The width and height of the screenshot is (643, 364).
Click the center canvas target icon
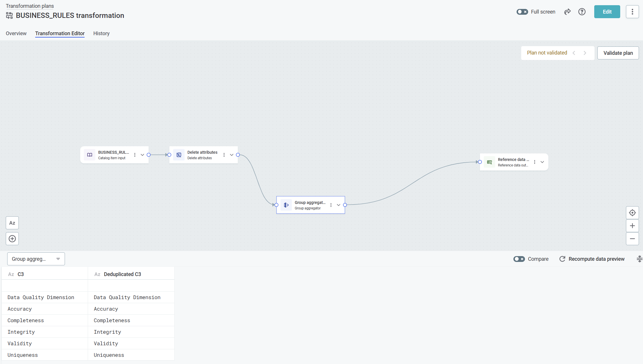pyautogui.click(x=632, y=213)
